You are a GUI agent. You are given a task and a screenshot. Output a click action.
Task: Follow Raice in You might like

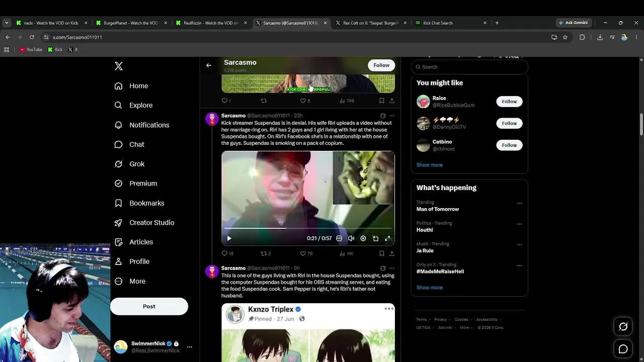(509, 102)
